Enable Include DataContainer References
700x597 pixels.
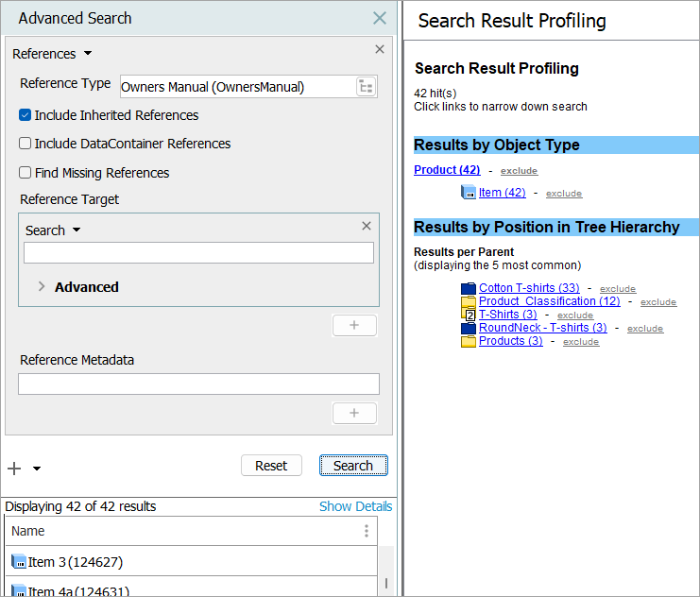tap(26, 144)
